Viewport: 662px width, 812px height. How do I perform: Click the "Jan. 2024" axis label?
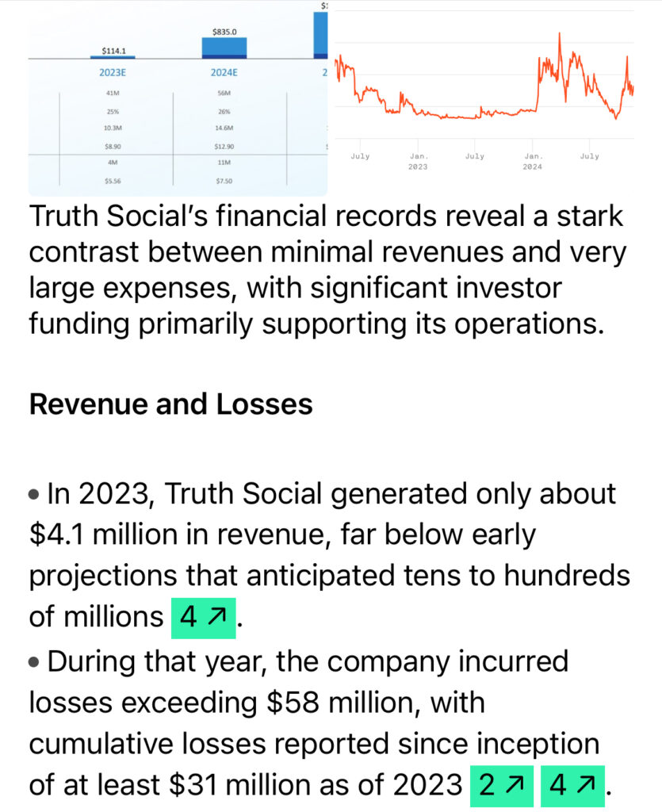point(533,162)
